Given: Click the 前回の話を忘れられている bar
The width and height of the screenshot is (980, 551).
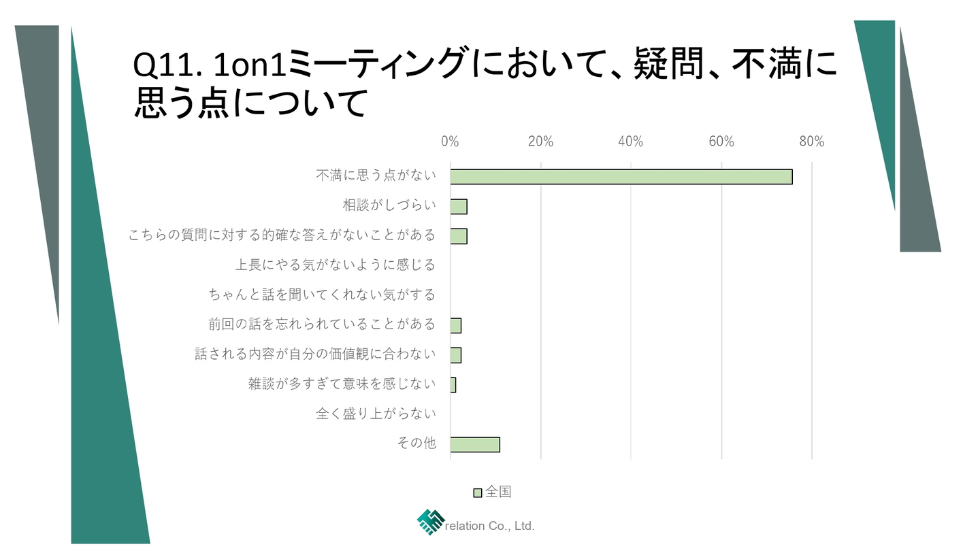Looking at the screenshot, I should pos(456,325).
